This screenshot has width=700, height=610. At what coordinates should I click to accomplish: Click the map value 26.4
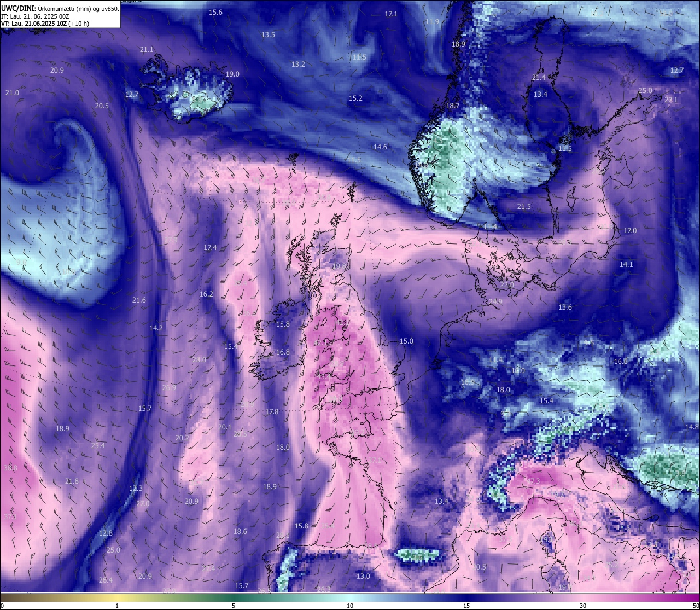106,580
